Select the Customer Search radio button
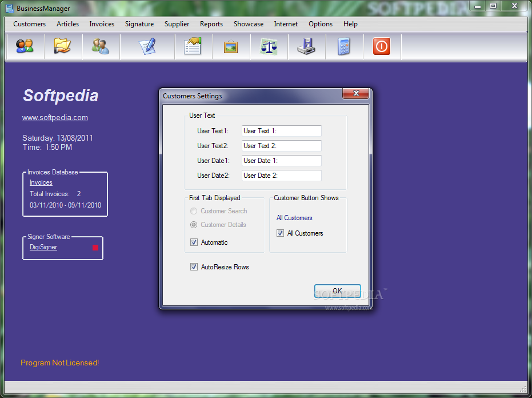This screenshot has width=532, height=398. [194, 211]
